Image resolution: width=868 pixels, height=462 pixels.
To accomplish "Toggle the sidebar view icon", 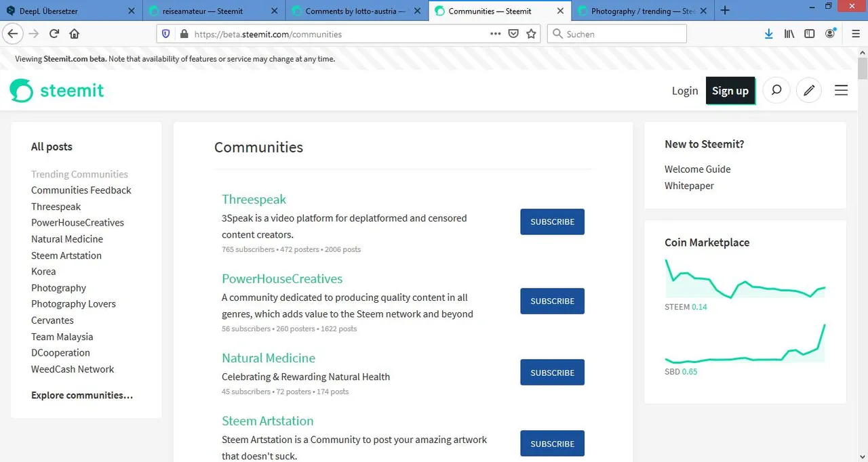I will [810, 34].
